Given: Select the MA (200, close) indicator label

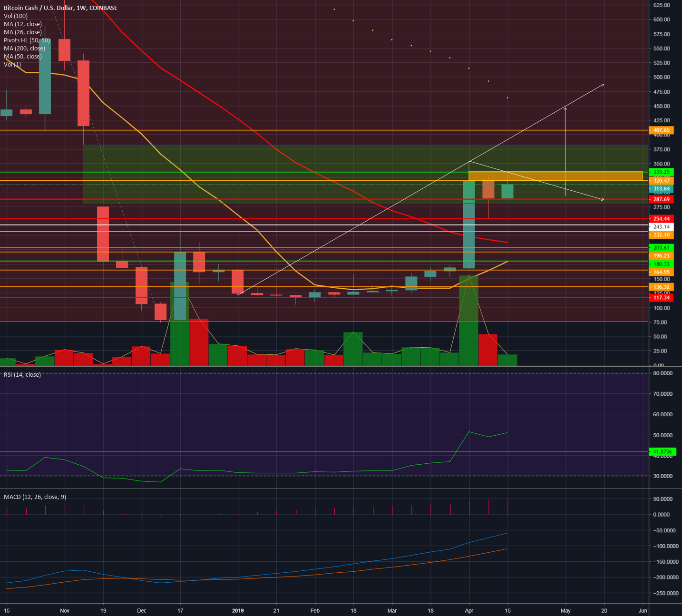Looking at the screenshot, I should tap(24, 48).
